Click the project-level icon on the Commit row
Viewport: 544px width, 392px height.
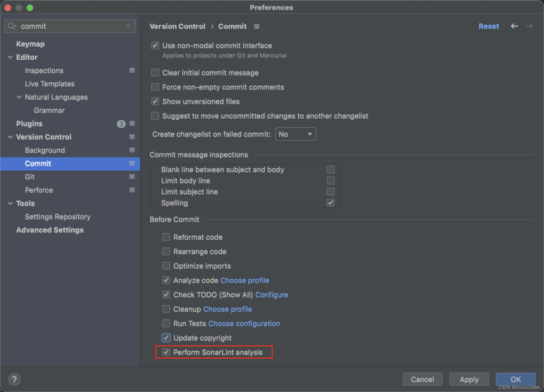point(132,163)
